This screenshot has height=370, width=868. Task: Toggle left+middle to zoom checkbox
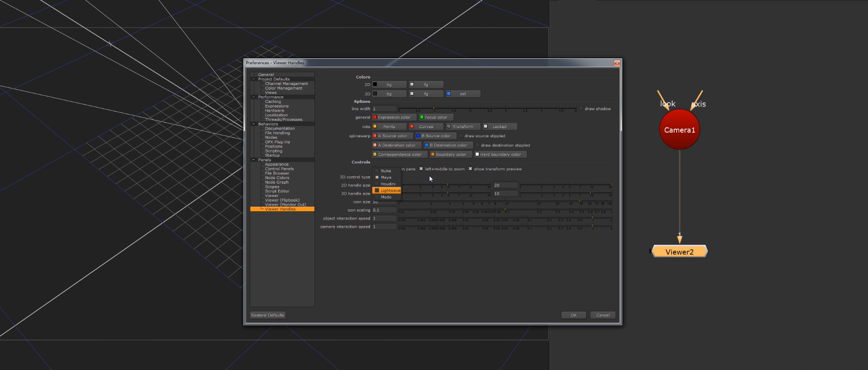pos(421,169)
